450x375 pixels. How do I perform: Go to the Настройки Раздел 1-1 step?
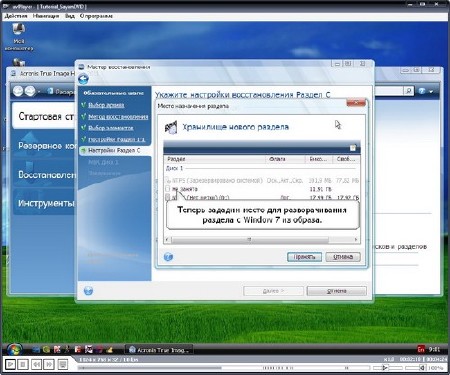[116, 139]
